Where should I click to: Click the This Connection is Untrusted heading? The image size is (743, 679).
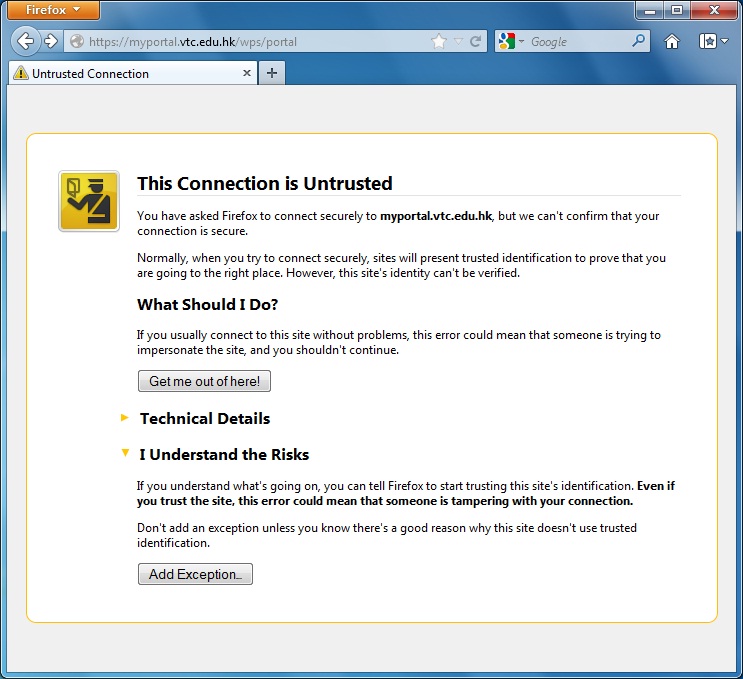point(265,183)
